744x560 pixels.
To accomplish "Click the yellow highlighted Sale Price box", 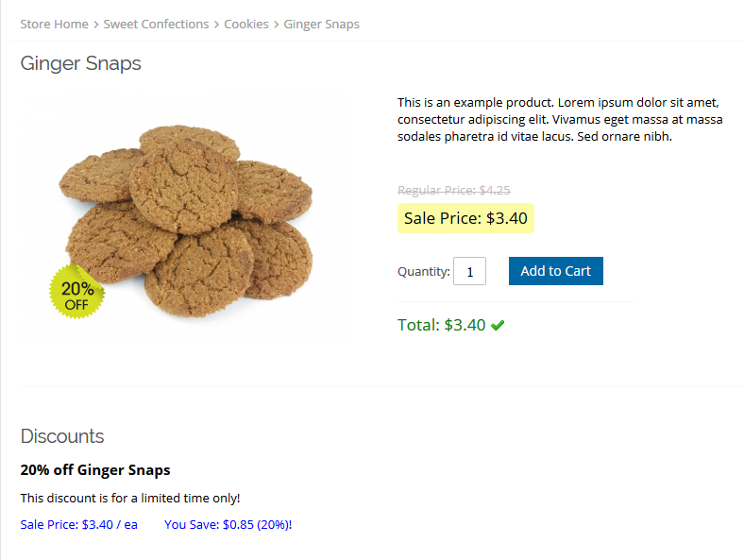I will 465,218.
